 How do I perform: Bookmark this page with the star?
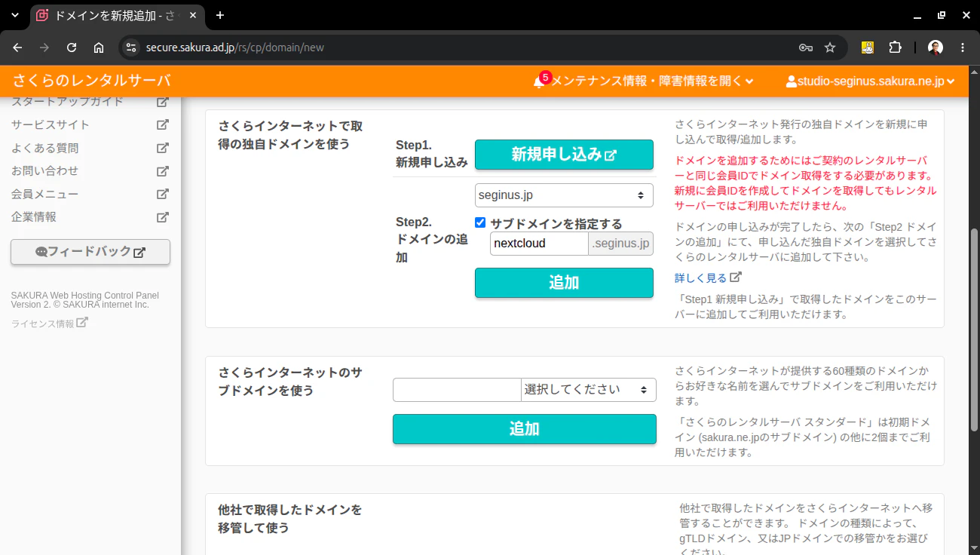(830, 48)
